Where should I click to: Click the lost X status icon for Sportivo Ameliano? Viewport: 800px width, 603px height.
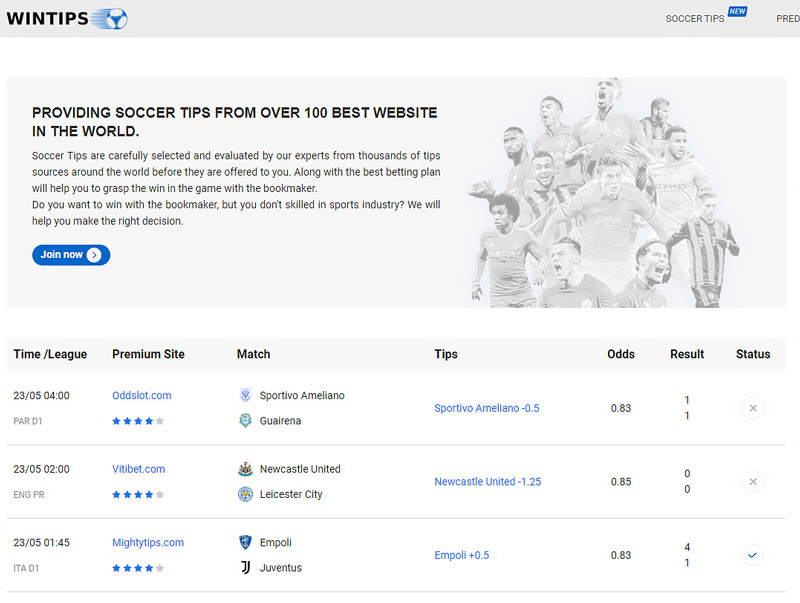tap(753, 408)
